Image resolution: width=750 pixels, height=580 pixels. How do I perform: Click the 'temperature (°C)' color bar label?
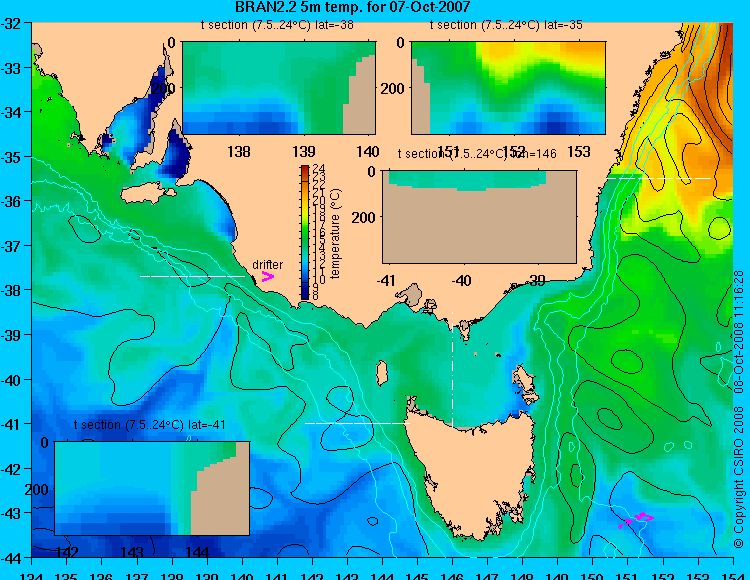click(x=335, y=233)
